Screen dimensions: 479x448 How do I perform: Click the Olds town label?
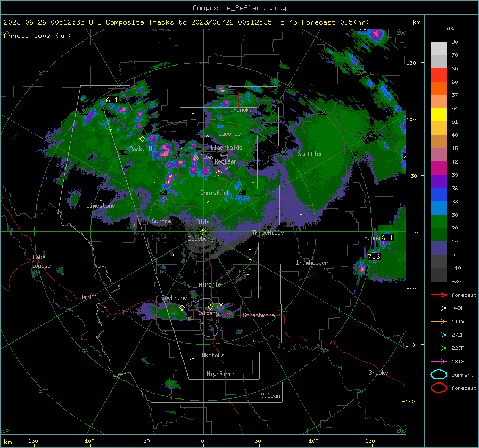(203, 222)
